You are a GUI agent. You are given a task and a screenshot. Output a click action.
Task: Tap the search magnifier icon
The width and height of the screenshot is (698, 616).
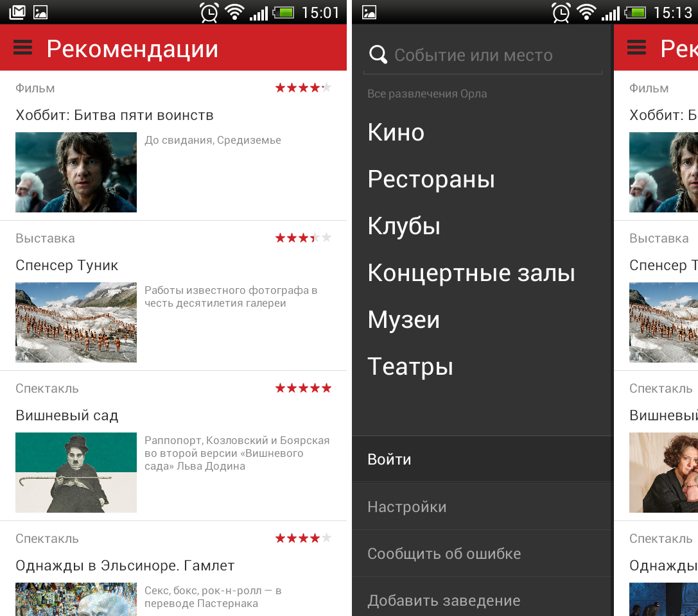point(378,55)
